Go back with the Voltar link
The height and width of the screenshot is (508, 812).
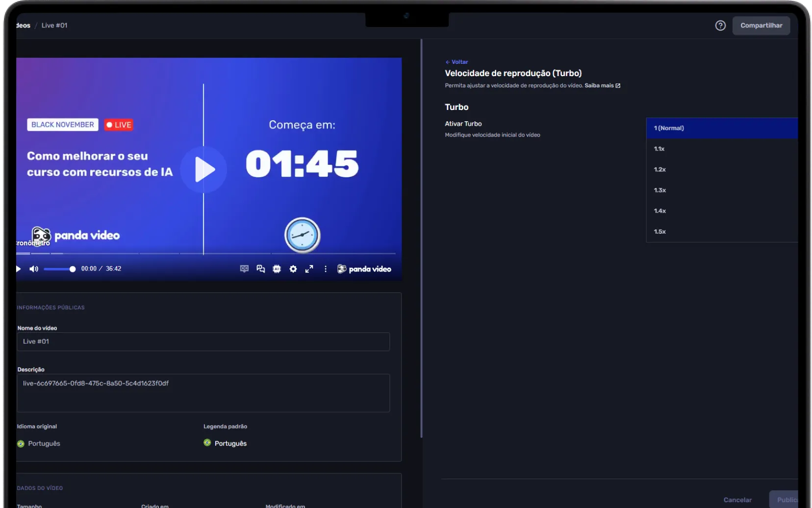(457, 62)
